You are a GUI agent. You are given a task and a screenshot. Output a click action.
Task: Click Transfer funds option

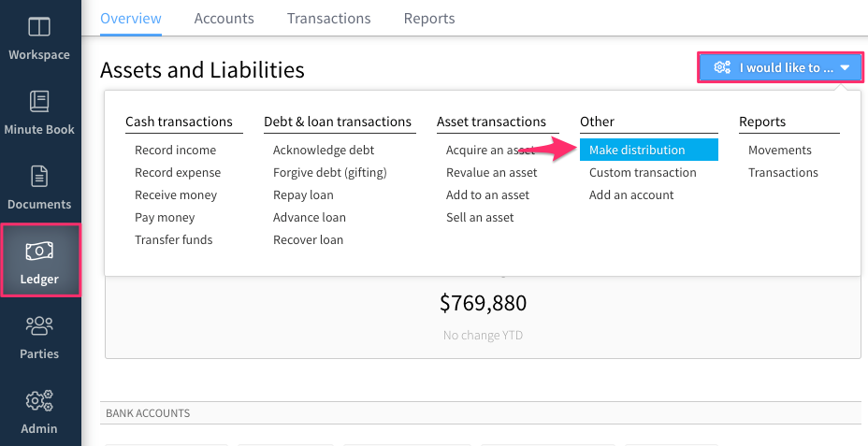click(174, 239)
